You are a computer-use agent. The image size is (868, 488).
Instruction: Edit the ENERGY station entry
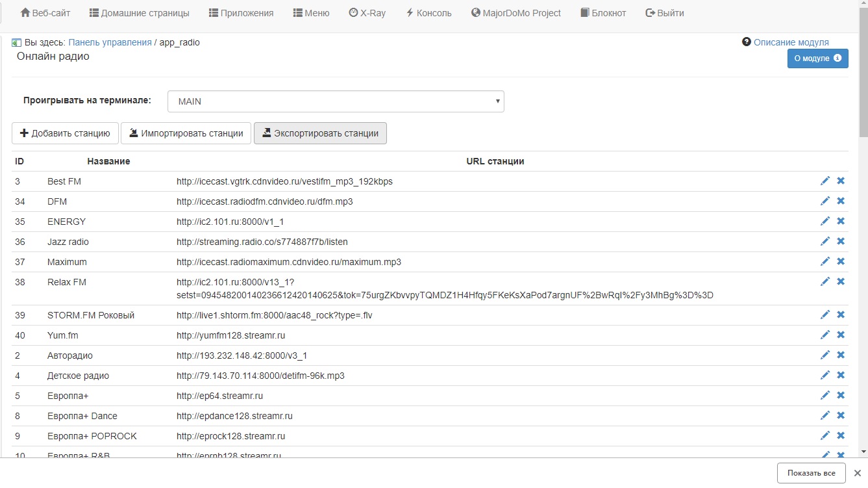tap(825, 222)
